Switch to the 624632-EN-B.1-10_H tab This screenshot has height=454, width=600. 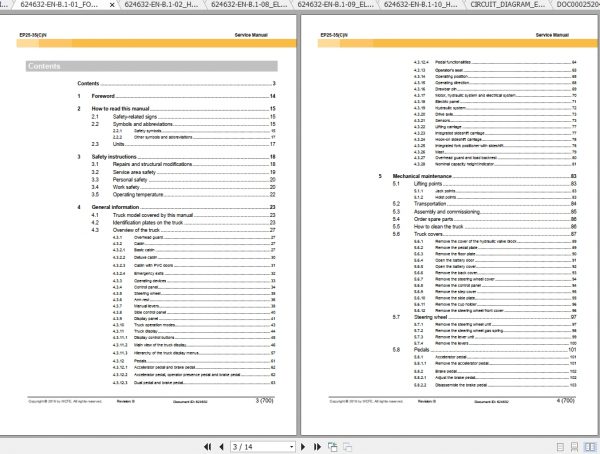click(x=421, y=5)
